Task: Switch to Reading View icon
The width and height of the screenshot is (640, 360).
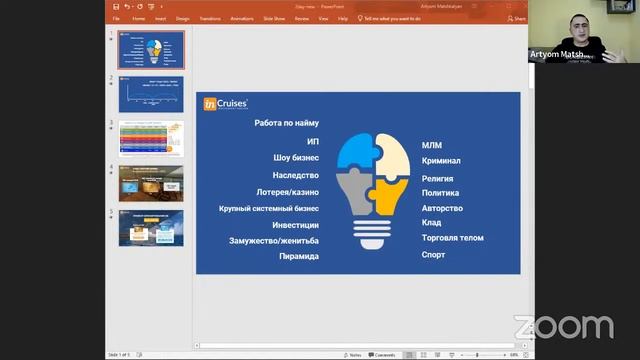Action: [438, 355]
